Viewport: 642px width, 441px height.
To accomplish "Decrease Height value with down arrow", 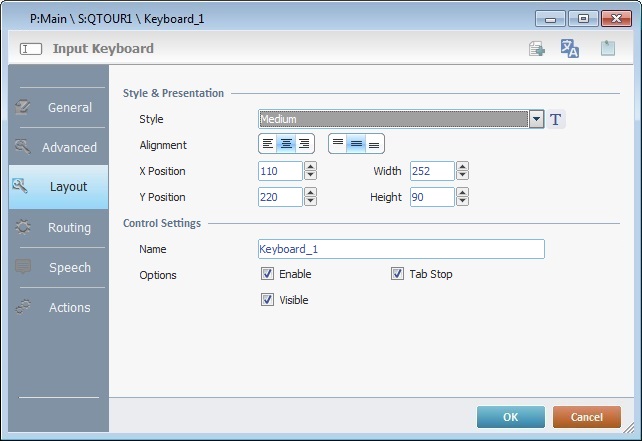I will pyautogui.click(x=463, y=202).
